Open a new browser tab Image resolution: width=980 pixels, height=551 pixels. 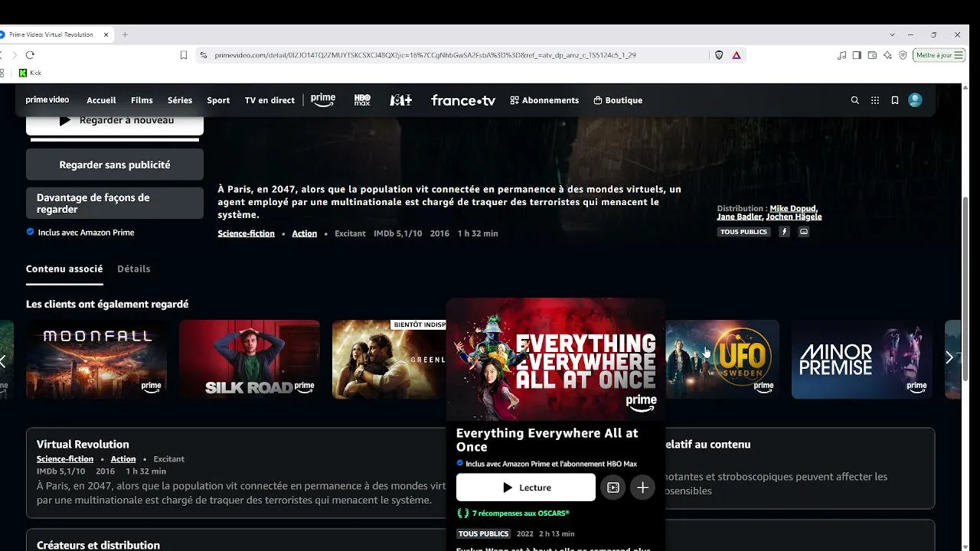pos(125,34)
